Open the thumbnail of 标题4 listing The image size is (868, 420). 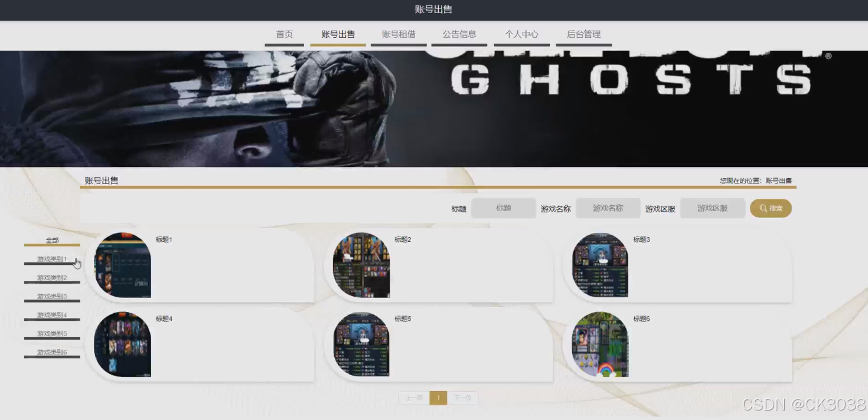[123, 344]
